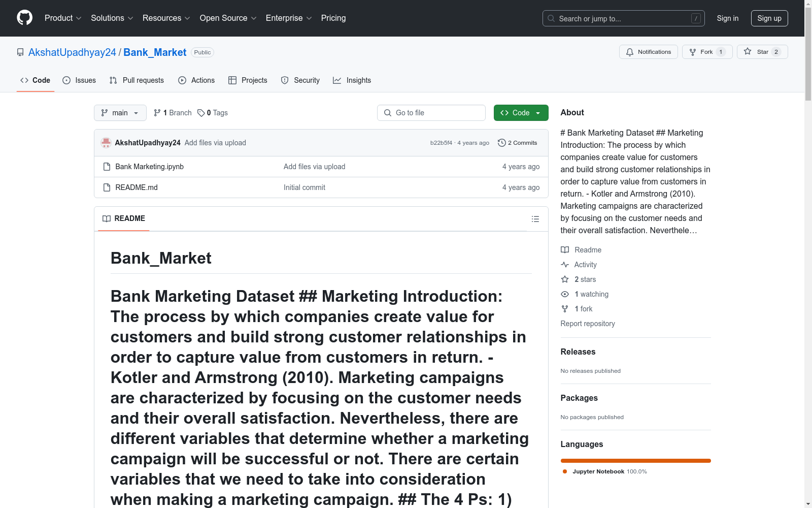The image size is (812, 508).
Task: Star the Bank_Market repository
Action: point(762,52)
